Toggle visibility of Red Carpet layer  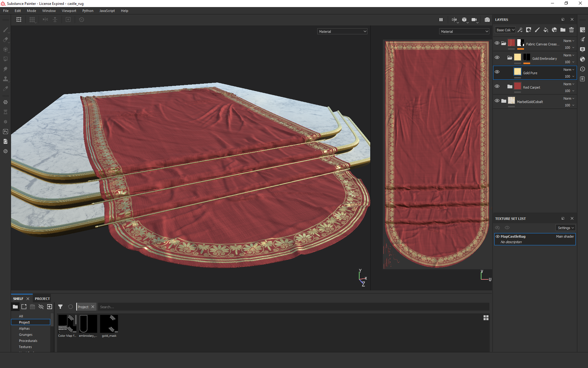click(x=497, y=86)
